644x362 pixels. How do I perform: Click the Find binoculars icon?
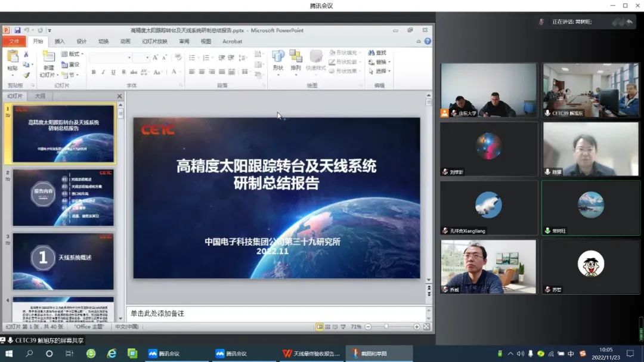[x=371, y=52]
